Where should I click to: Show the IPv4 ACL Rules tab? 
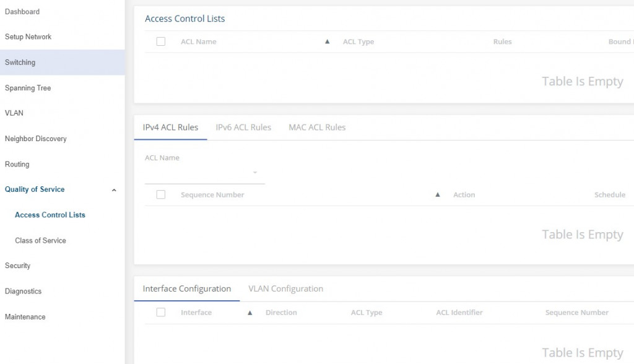(x=170, y=128)
